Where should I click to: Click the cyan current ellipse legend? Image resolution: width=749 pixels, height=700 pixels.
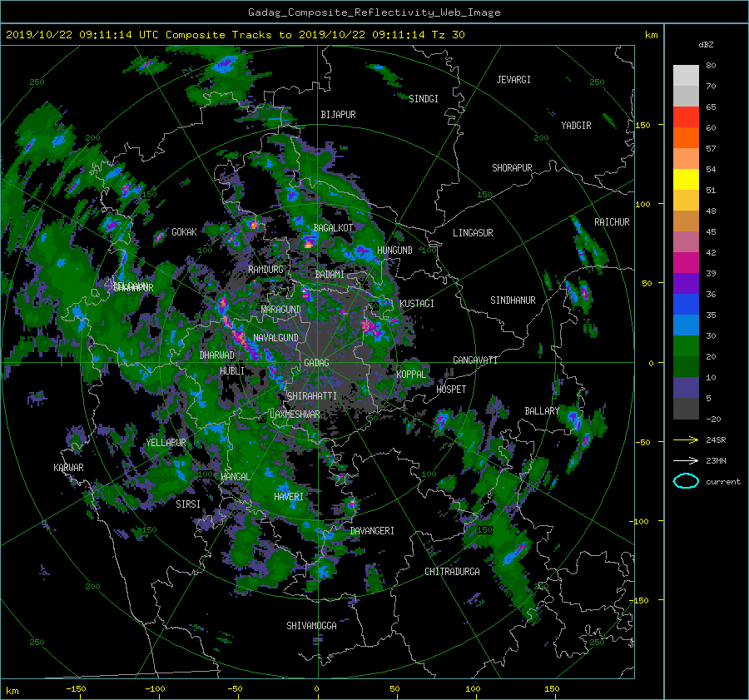click(x=686, y=481)
